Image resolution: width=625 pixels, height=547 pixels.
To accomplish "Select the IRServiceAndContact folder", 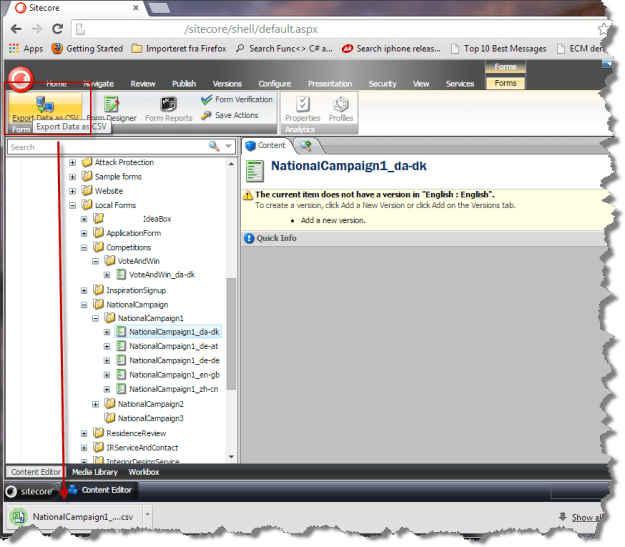I will click(x=136, y=448).
